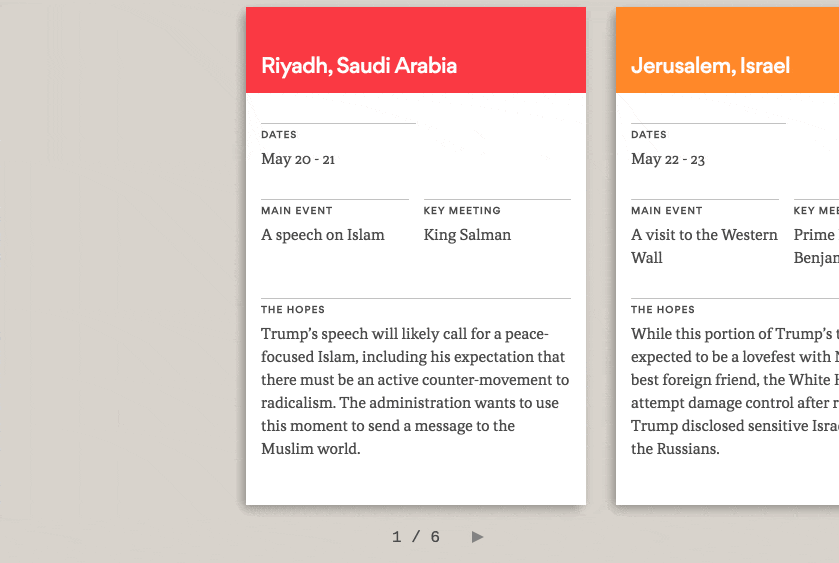
Task: Click THE HOPES label in the Jerusalem card
Action: coord(663,310)
